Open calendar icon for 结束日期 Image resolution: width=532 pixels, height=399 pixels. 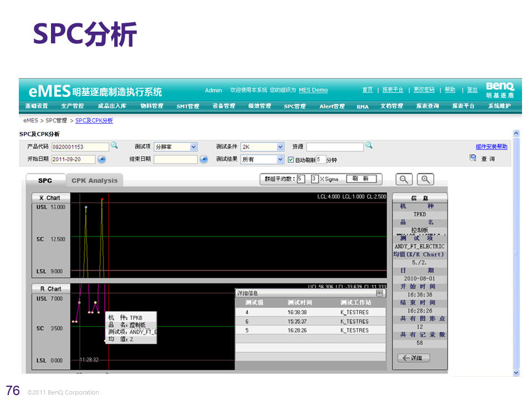(x=203, y=159)
